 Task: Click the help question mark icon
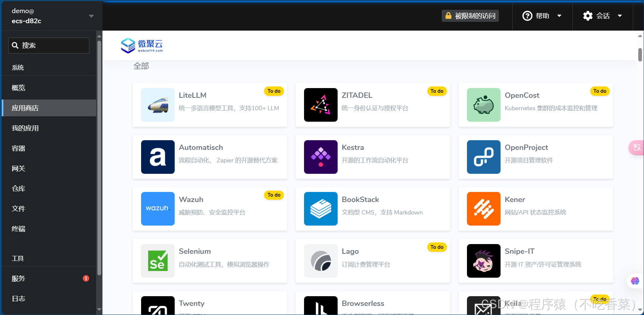coord(527,16)
